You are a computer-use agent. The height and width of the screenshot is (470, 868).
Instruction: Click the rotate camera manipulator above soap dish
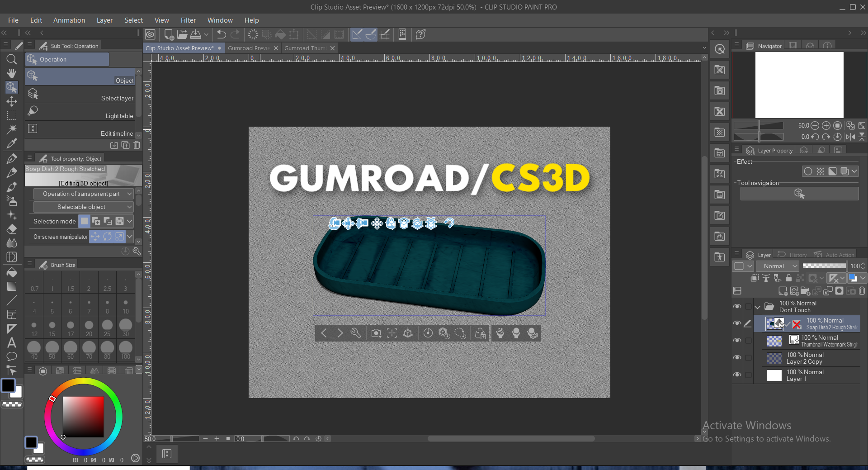pyautogui.click(x=335, y=223)
